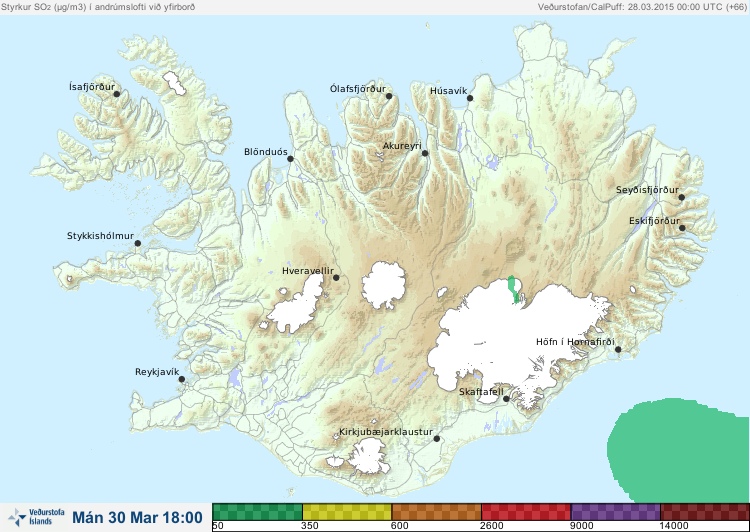The image size is (750, 532).
Task: Click the 'Húsavík' label text
Action: pyautogui.click(x=448, y=91)
